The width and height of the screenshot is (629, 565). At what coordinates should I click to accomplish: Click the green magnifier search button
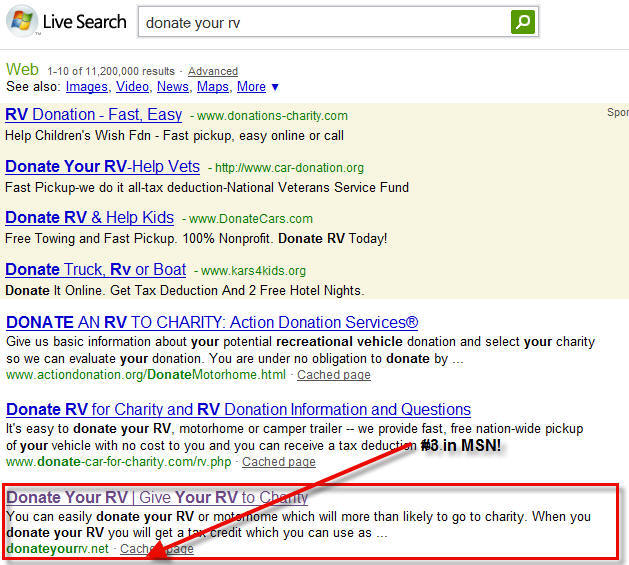coord(522,22)
